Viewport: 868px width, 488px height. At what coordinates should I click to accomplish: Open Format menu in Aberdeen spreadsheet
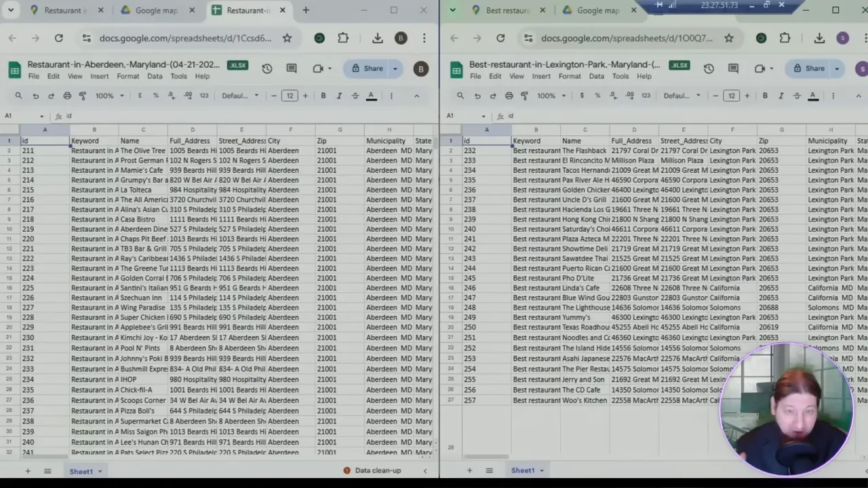point(127,77)
